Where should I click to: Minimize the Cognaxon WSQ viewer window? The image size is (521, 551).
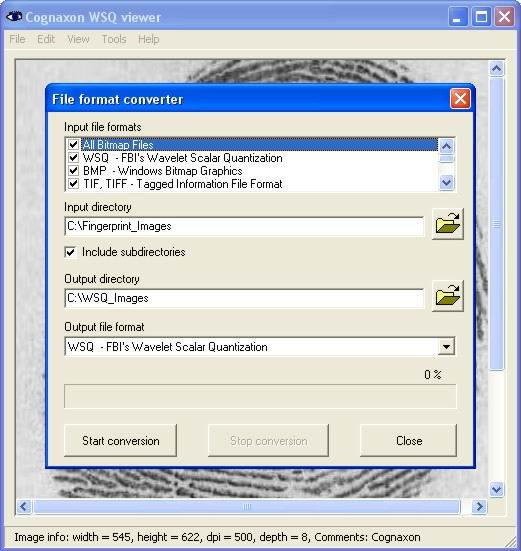point(458,17)
